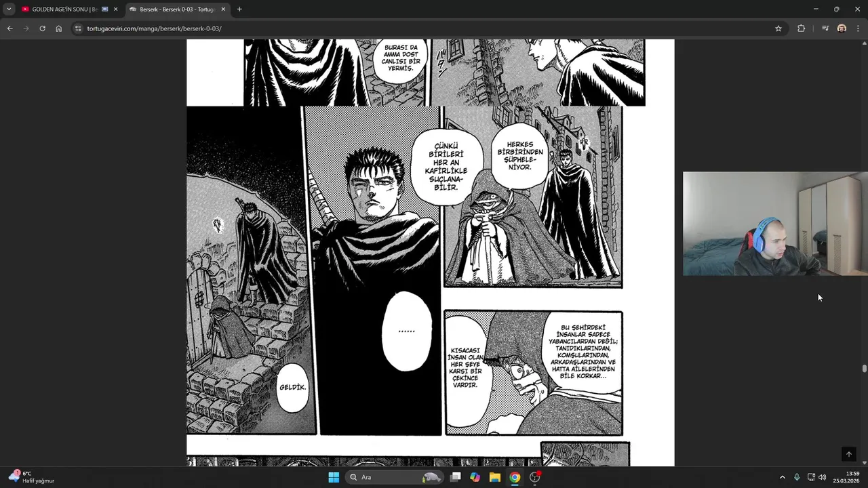Viewport: 868px width, 488px height.
Task: Select the Berserk 0-03 Tortuga tab
Action: [x=176, y=9]
